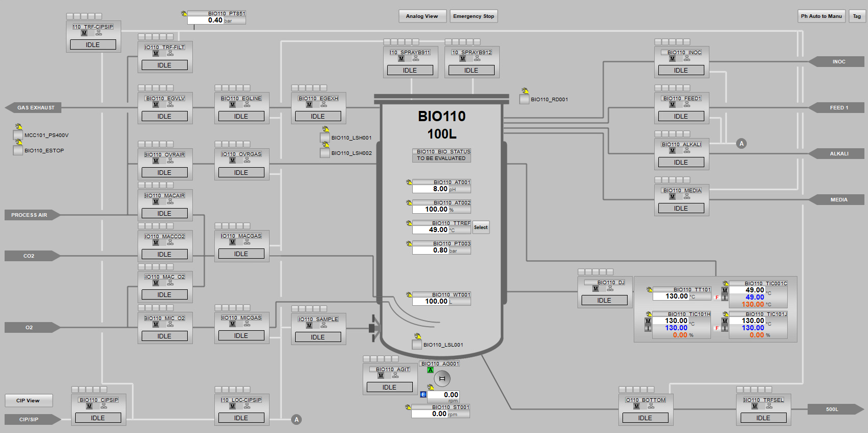Viewport: 868px width, 433px height.
Task: Toggle the M manual button on TIC001C controller
Action: click(725, 290)
